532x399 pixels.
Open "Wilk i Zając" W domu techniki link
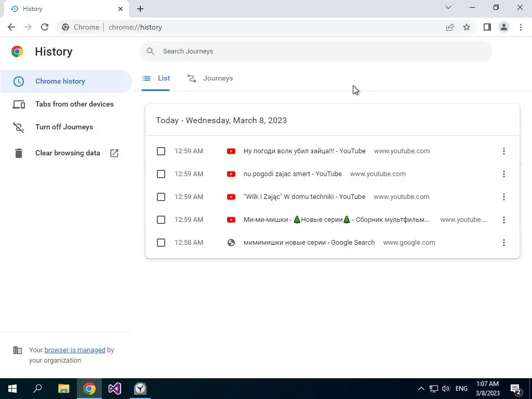[x=304, y=197]
